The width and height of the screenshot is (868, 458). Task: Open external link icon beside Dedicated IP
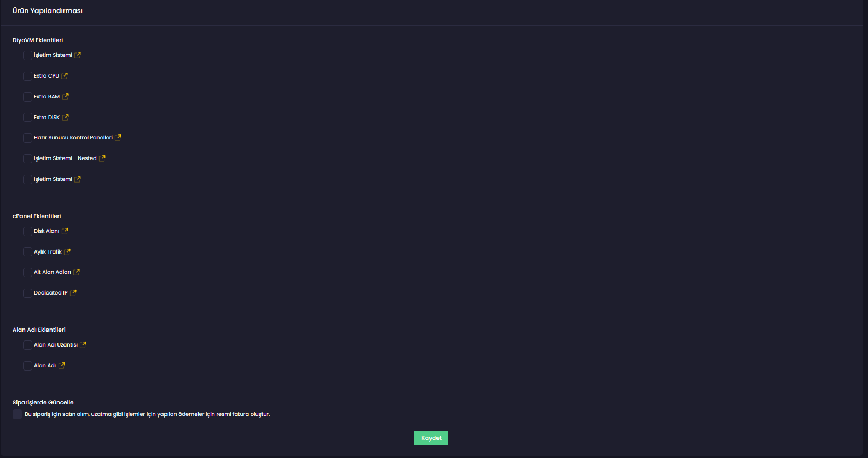coord(73,293)
